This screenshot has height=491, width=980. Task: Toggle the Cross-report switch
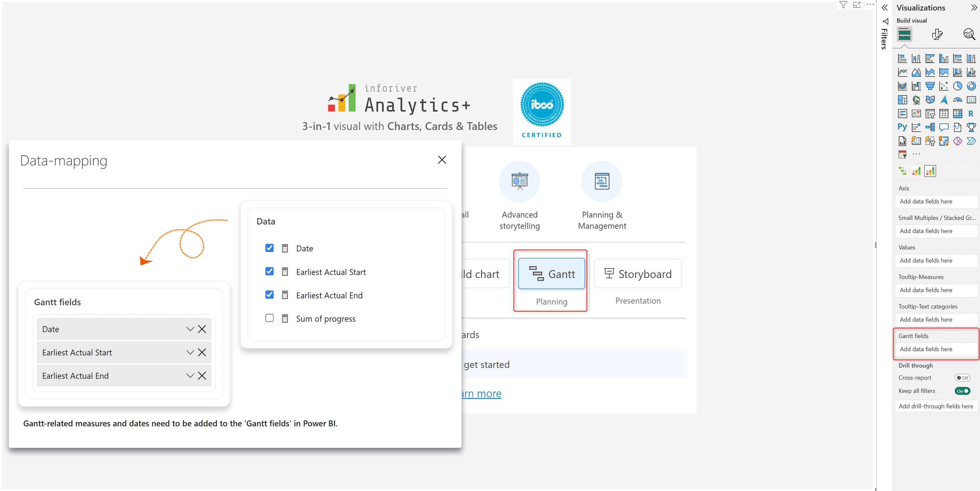pyautogui.click(x=962, y=378)
